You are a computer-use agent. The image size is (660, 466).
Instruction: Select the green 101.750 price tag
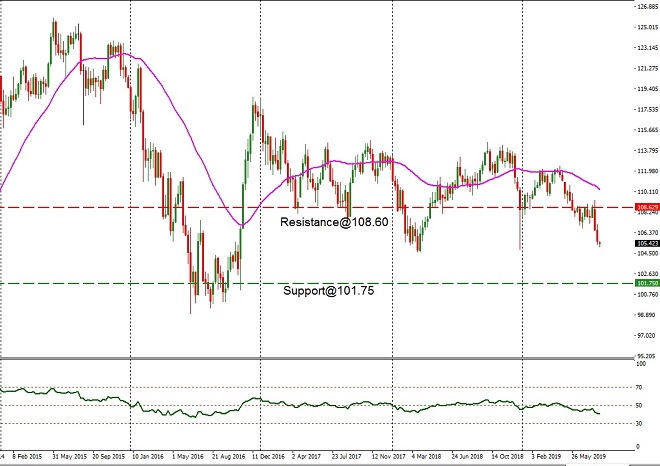(647, 283)
